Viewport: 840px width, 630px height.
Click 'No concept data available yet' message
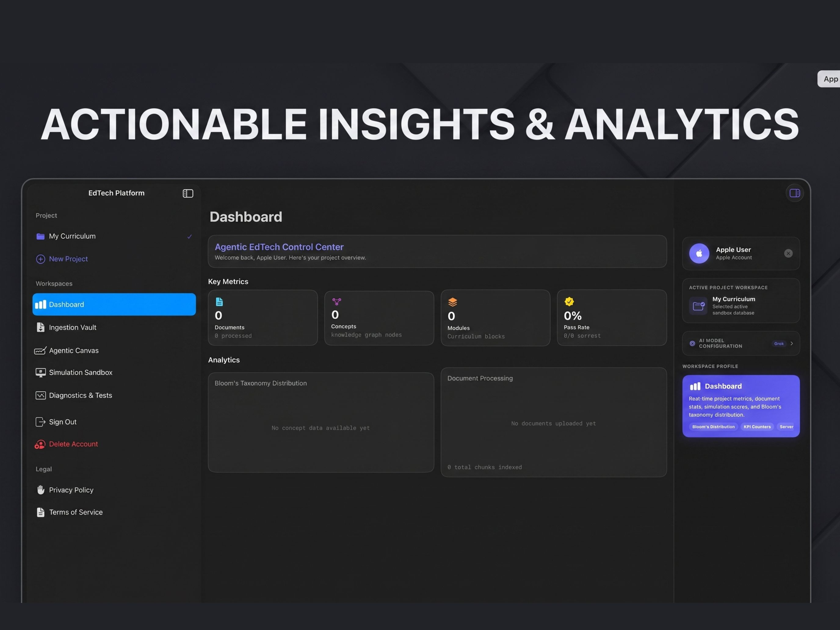tap(320, 428)
